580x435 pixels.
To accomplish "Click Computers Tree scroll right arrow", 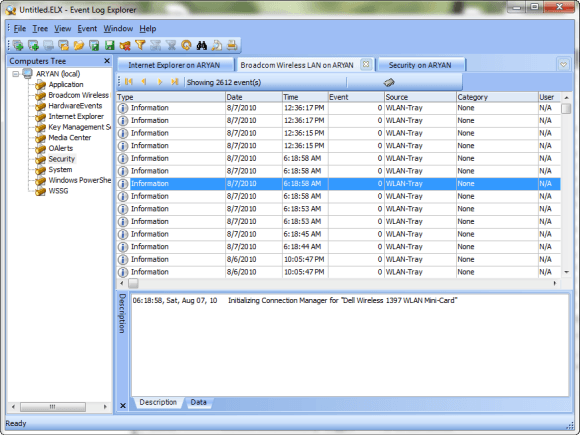I will [105, 407].
